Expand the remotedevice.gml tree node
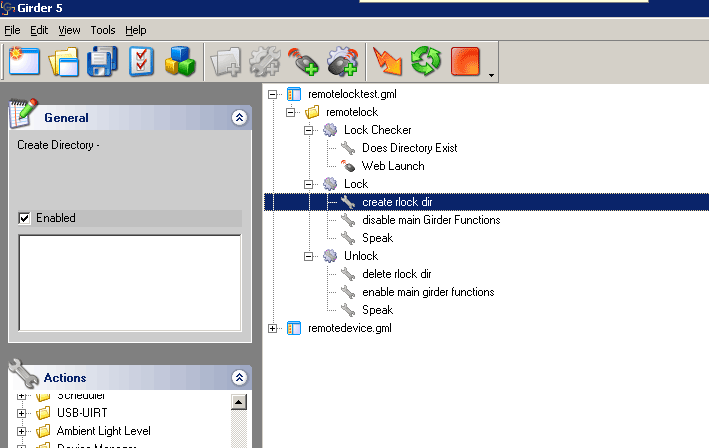The image size is (709, 448). tap(274, 328)
